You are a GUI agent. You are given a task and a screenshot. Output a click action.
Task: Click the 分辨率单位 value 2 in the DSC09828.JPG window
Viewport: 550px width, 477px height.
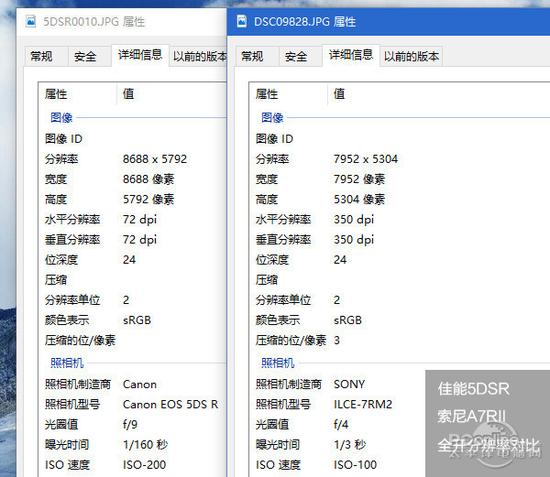click(x=337, y=300)
